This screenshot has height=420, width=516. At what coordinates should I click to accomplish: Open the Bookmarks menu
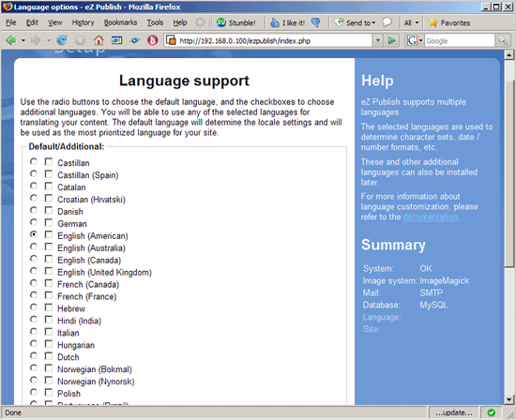[120, 22]
